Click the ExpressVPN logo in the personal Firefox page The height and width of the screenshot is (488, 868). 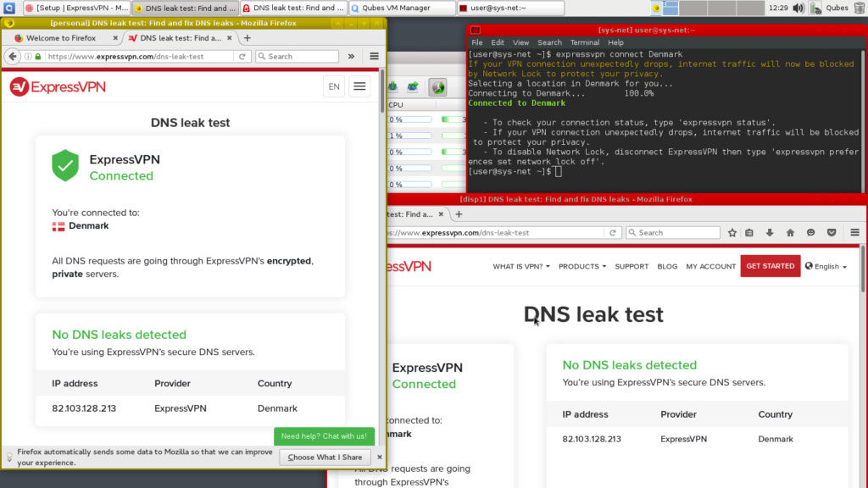(x=58, y=87)
